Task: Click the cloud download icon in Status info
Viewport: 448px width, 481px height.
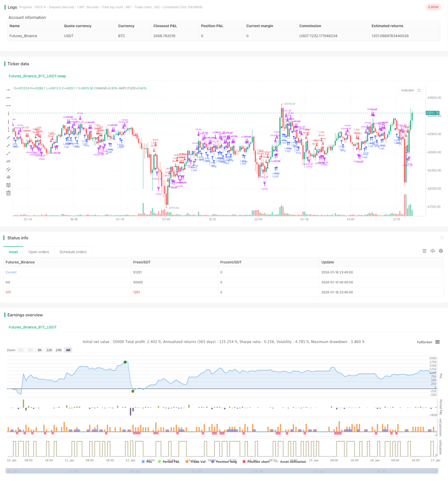Action: click(432, 251)
